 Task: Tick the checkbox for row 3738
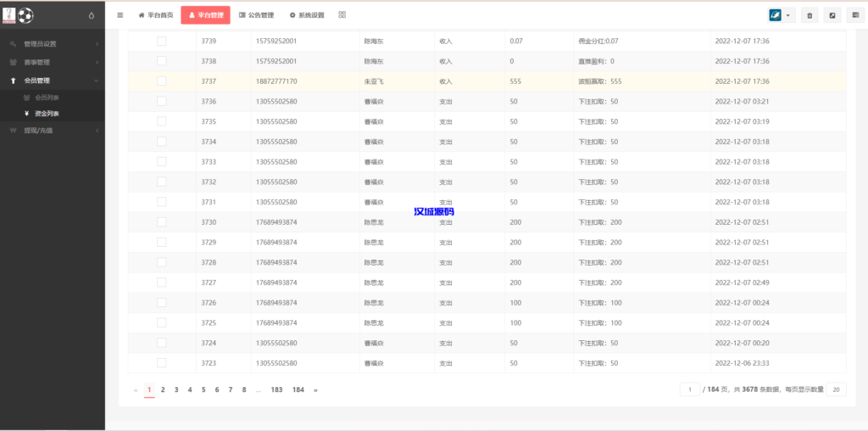pyautogui.click(x=162, y=61)
